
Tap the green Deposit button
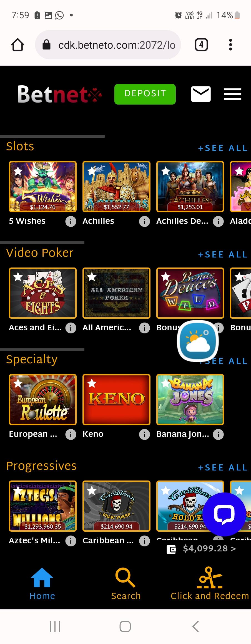[145, 94]
